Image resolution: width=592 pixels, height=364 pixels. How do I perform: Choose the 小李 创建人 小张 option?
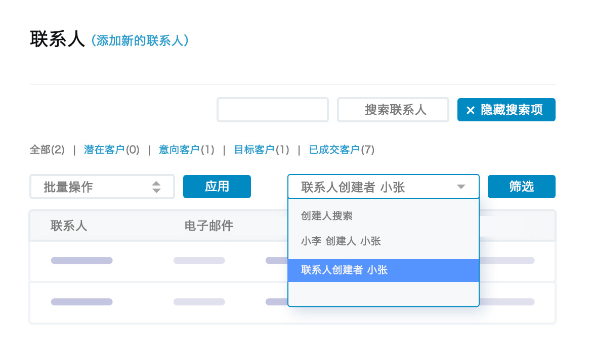click(x=383, y=241)
